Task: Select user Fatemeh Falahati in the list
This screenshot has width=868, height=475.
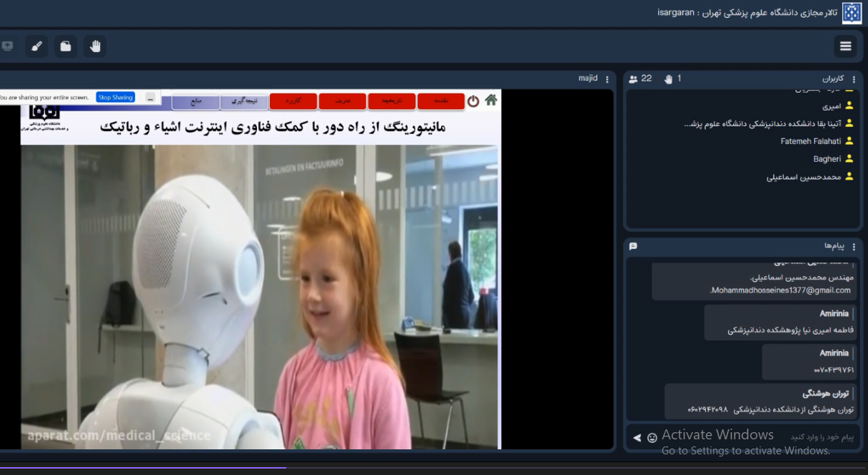Action: pyautogui.click(x=807, y=141)
